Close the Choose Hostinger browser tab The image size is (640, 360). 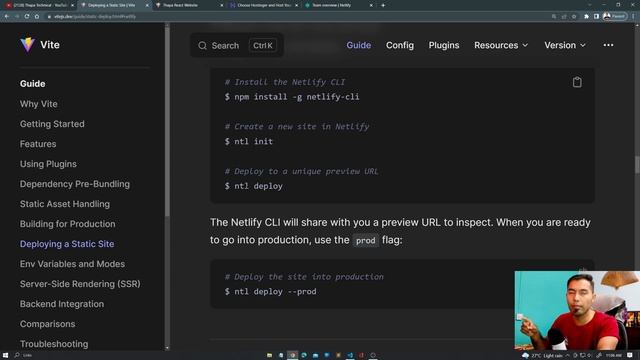[x=296, y=5]
